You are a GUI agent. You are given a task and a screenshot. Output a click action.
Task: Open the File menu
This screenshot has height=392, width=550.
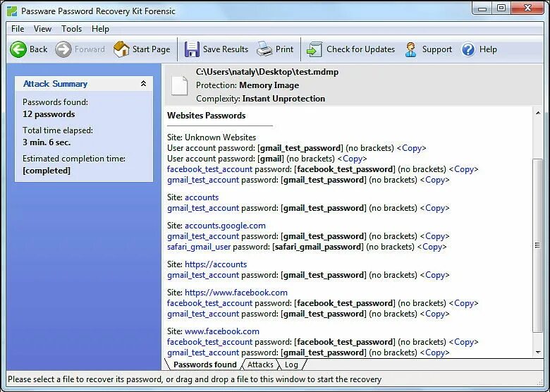18,29
